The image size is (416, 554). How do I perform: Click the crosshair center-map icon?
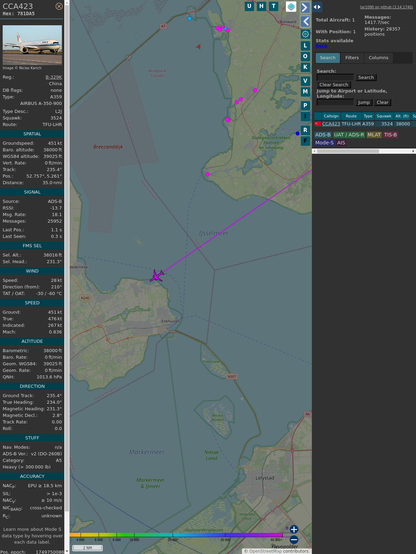click(x=305, y=34)
